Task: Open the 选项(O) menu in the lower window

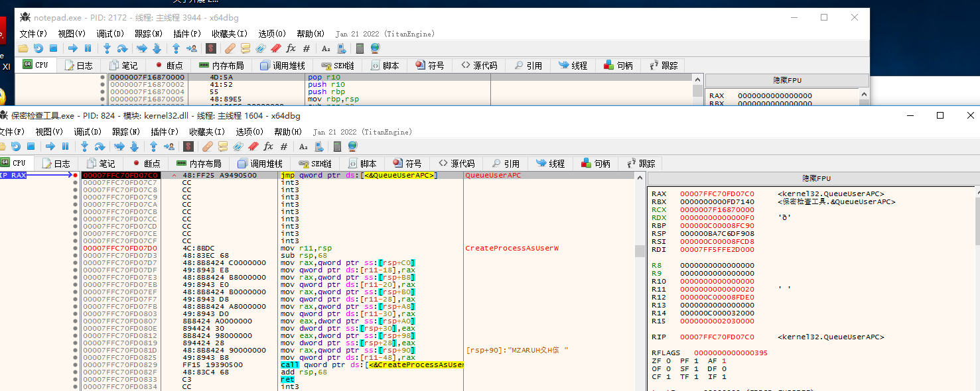Action: [249, 132]
